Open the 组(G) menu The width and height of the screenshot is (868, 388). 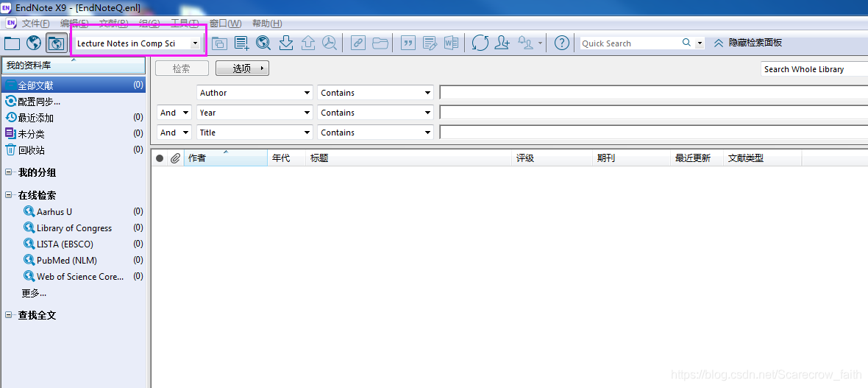[x=149, y=24]
